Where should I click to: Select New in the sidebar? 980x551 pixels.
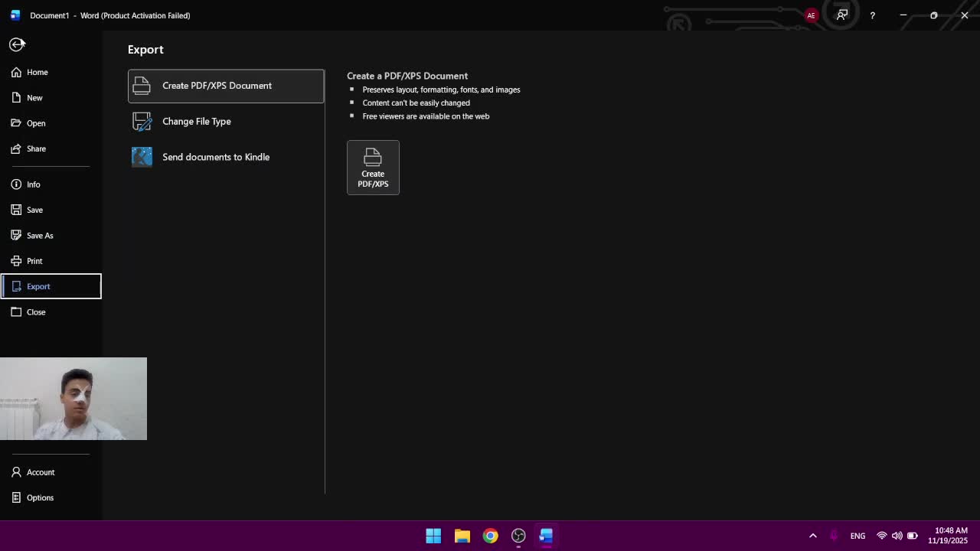point(34,98)
